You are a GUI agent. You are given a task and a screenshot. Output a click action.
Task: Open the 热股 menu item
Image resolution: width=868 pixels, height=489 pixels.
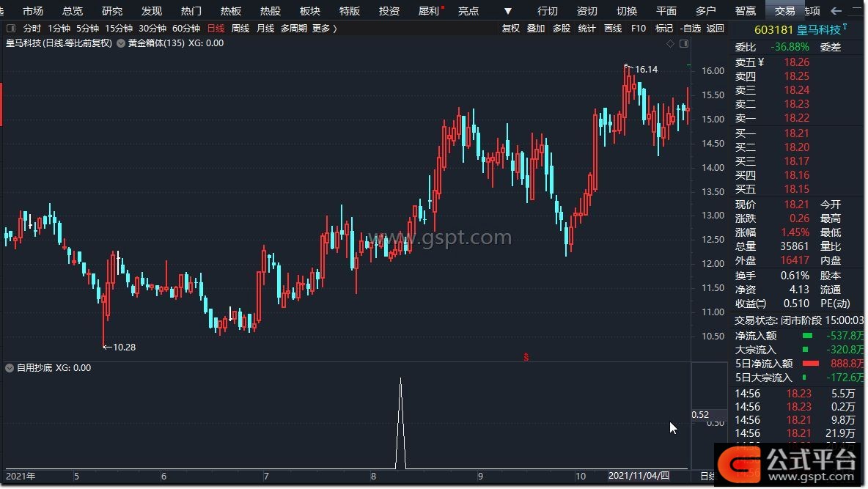[x=270, y=10]
